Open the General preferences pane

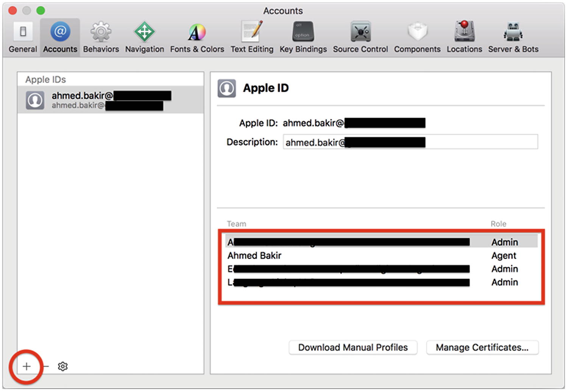(x=23, y=37)
